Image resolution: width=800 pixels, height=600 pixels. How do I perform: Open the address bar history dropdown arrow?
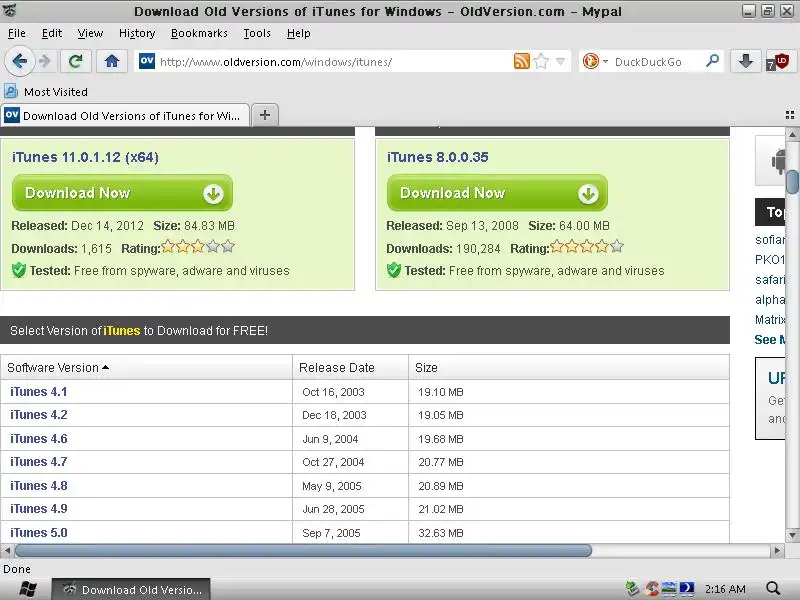tap(560, 62)
